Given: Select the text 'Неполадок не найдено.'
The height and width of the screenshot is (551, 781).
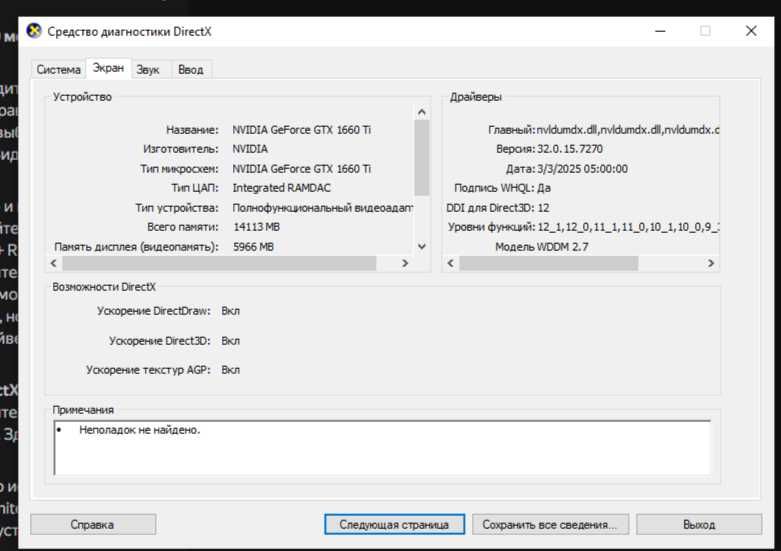Looking at the screenshot, I should click(x=139, y=430).
